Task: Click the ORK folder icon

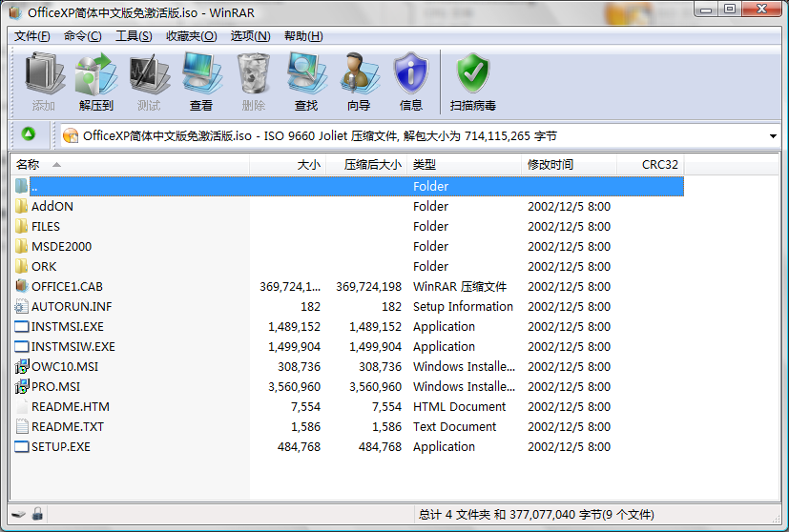Action: [x=21, y=267]
